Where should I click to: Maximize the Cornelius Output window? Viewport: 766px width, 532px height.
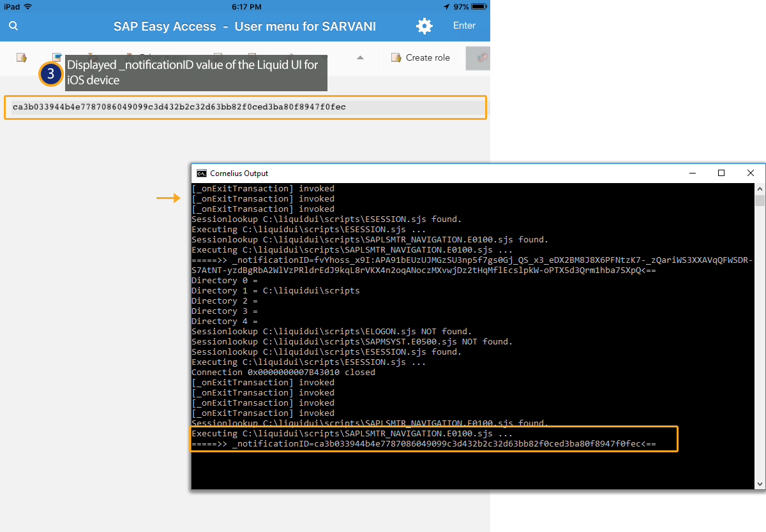pyautogui.click(x=721, y=174)
